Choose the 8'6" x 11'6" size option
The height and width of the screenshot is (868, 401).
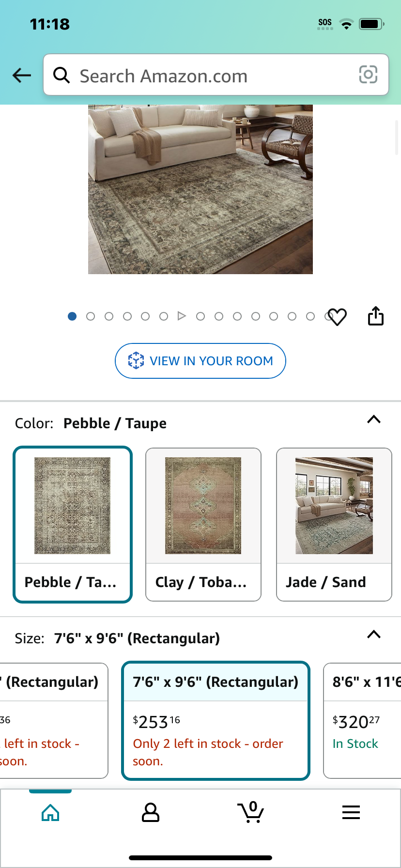(x=362, y=721)
